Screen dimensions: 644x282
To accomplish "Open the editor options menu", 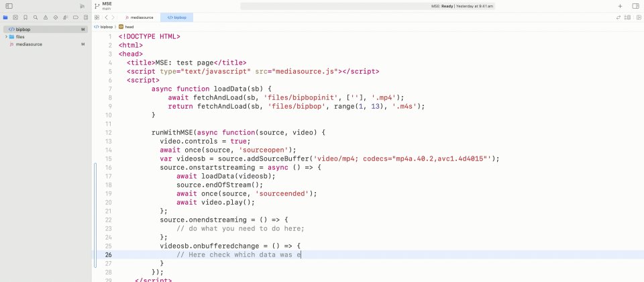I will (628, 17).
